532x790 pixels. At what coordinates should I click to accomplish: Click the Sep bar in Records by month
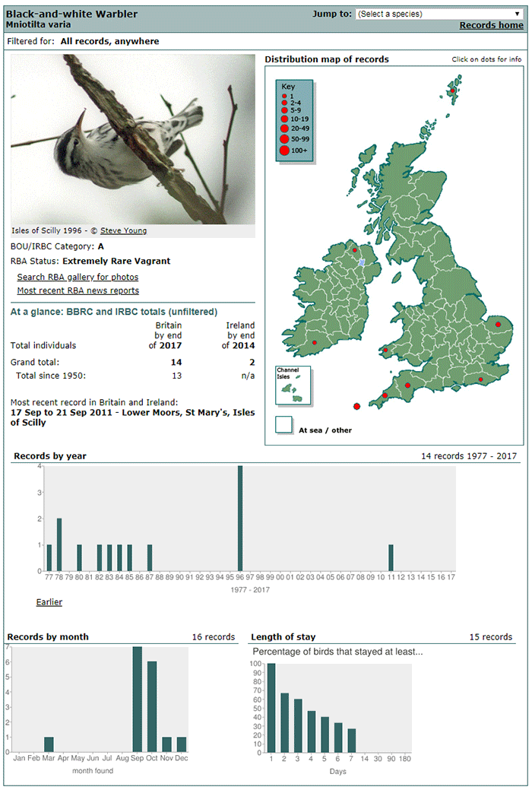click(x=137, y=700)
